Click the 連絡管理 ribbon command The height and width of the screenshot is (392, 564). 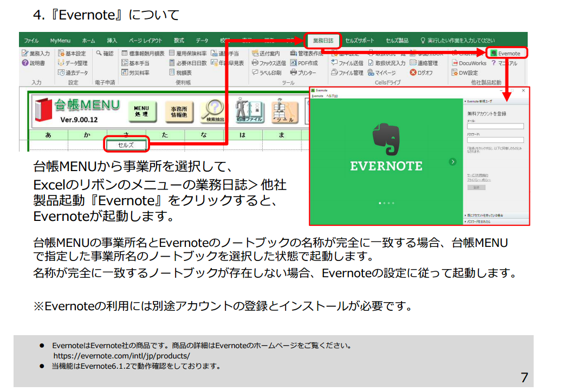tap(424, 63)
